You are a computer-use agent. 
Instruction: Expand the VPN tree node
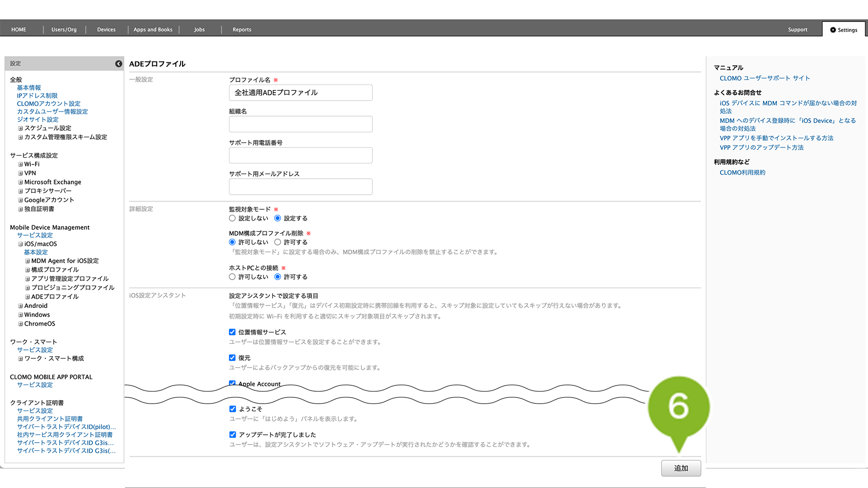(x=21, y=173)
